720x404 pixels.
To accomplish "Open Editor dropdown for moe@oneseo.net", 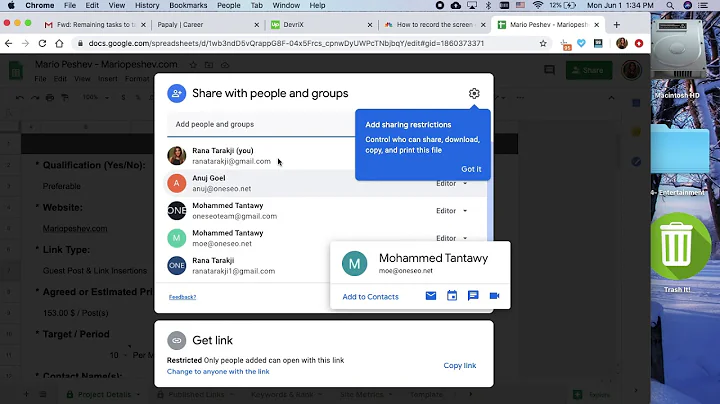I will [x=451, y=238].
